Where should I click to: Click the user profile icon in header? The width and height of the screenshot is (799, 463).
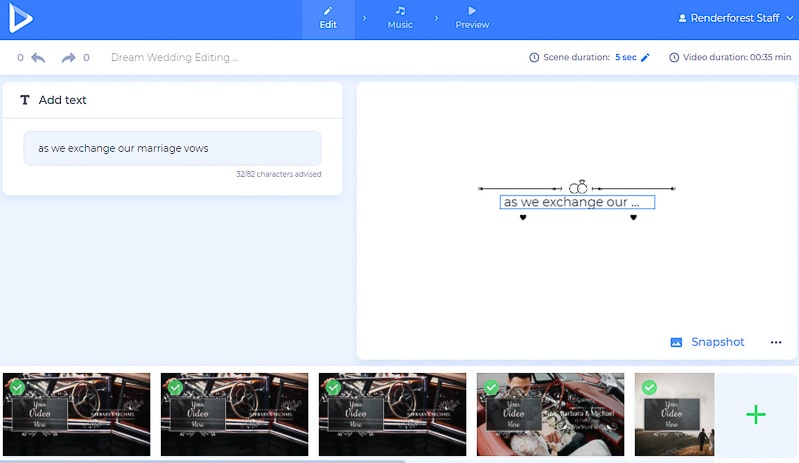pyautogui.click(x=682, y=18)
